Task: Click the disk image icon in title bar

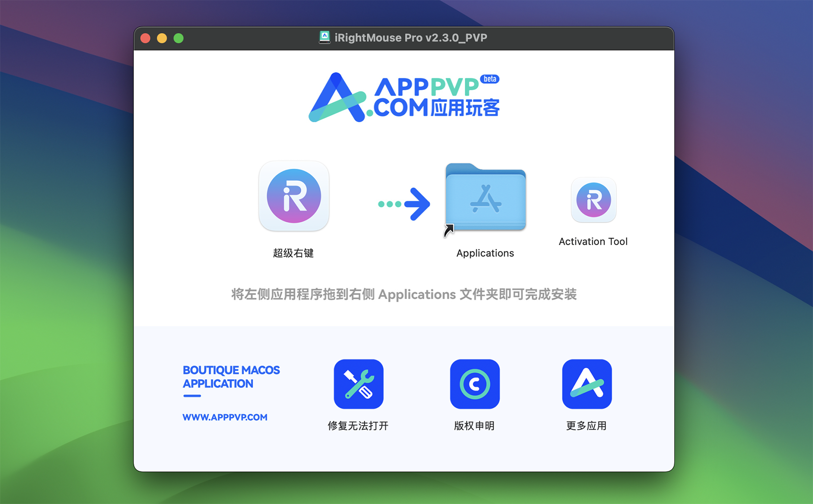Action: point(325,37)
